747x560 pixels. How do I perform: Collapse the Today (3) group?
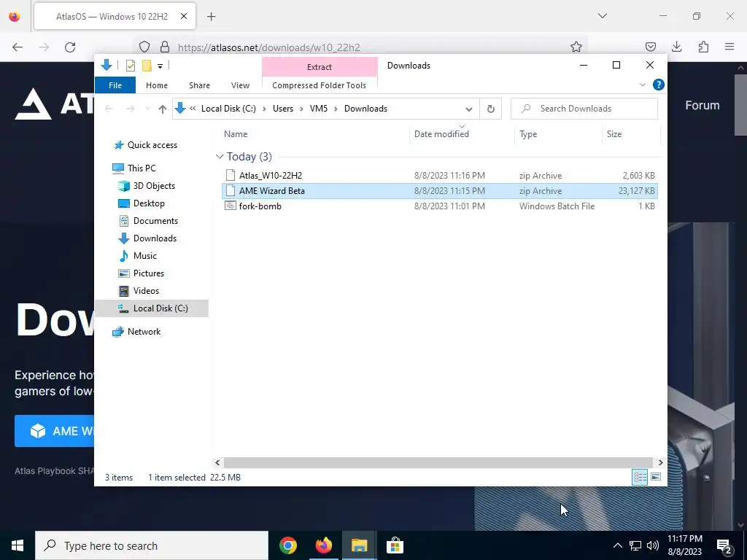[220, 156]
